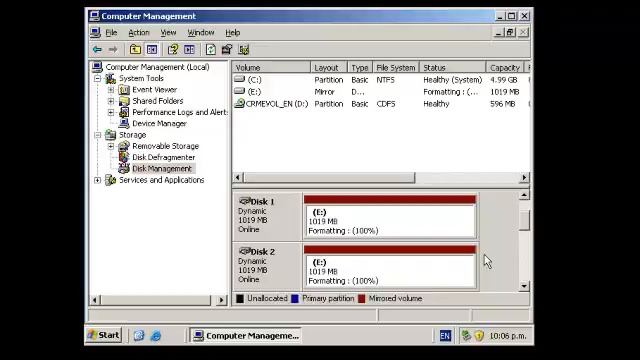Screen dimensions: 640x360
Task: Click the Disk 1 drive icon
Action: pos(245,201)
